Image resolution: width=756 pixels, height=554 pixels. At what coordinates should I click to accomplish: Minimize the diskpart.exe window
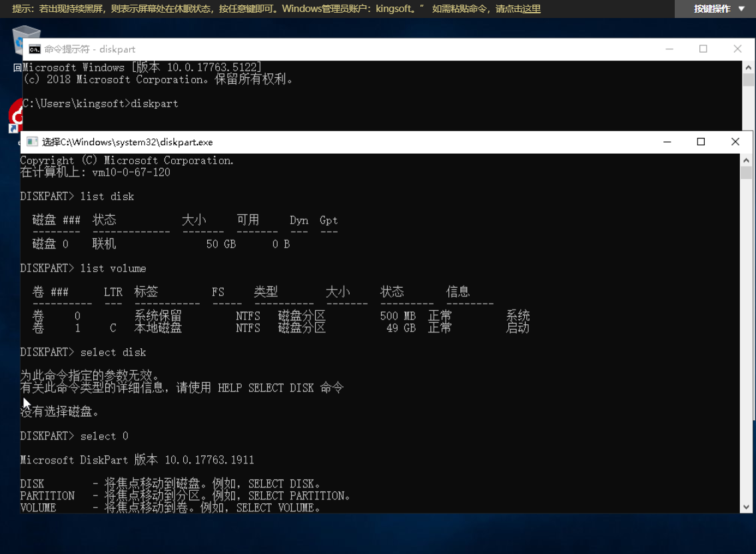click(x=667, y=142)
